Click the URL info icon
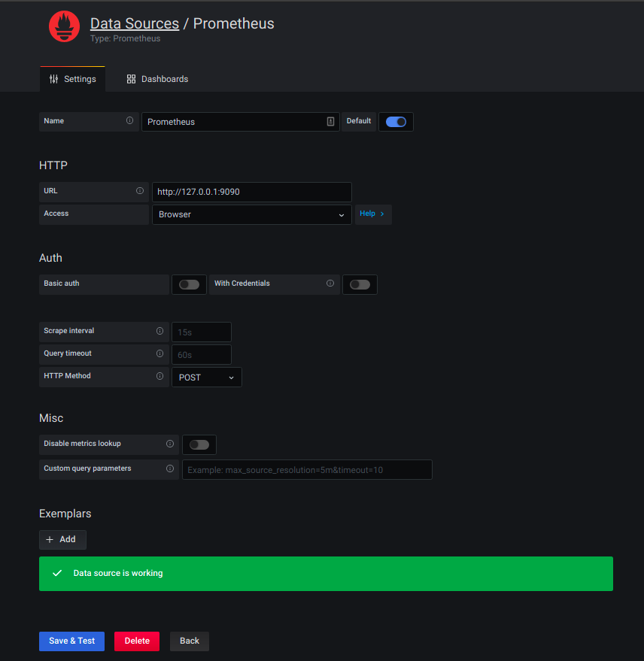The height and width of the screenshot is (661, 644). (x=140, y=191)
